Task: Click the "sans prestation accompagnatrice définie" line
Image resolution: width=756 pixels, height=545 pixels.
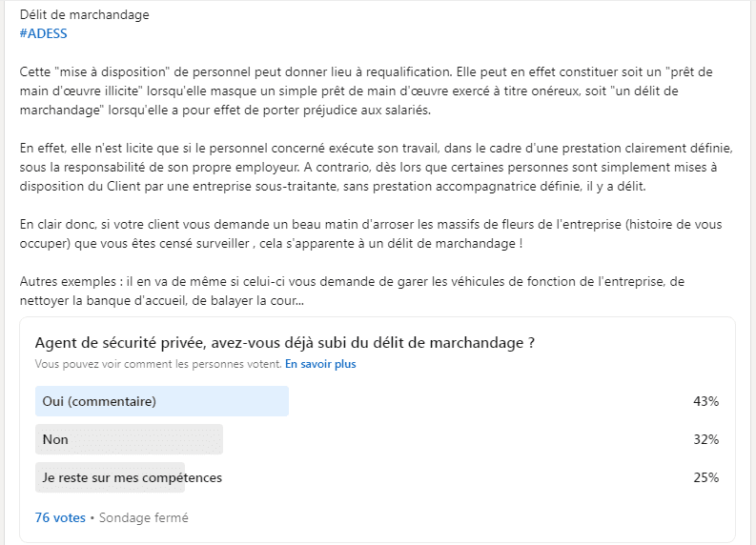Action: [x=333, y=187]
